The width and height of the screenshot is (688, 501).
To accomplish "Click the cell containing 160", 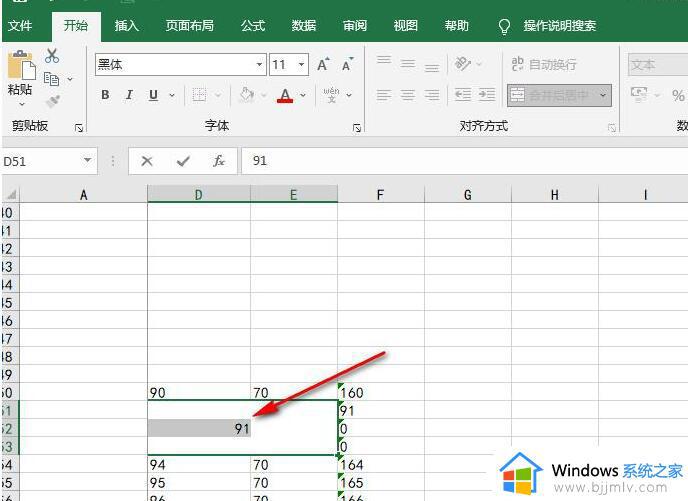I will (x=381, y=392).
